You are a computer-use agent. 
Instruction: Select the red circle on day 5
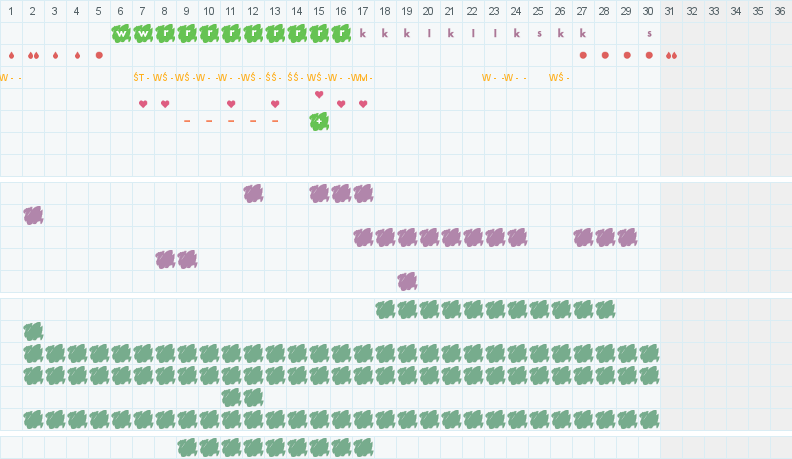99,55
